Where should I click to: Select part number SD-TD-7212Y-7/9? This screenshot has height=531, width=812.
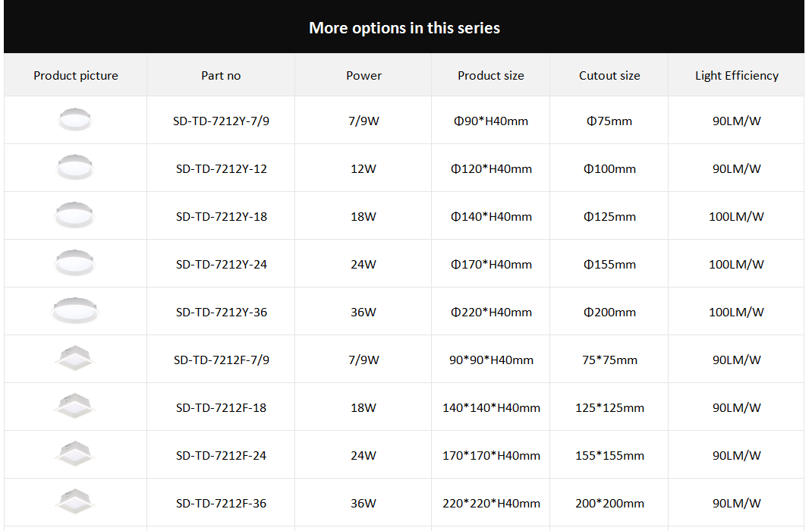pos(221,121)
